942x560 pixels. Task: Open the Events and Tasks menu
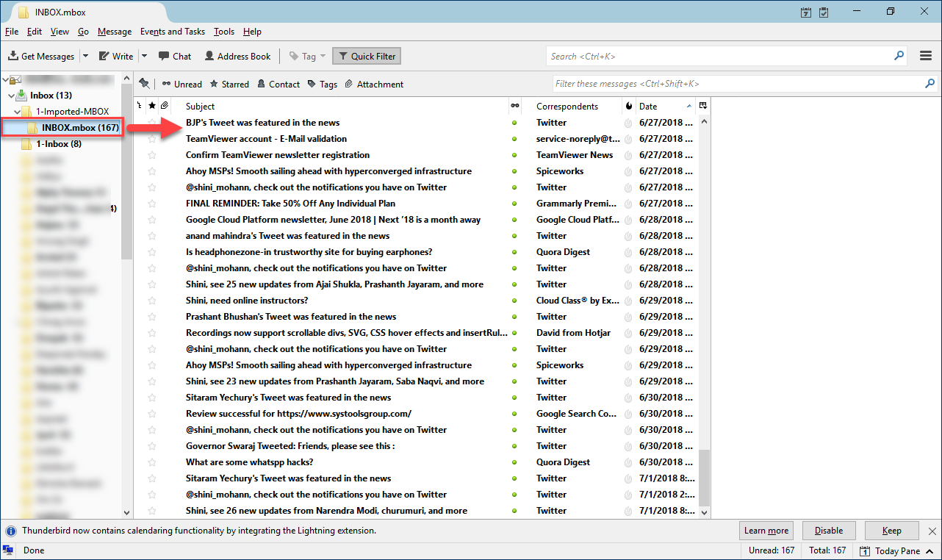(x=173, y=32)
